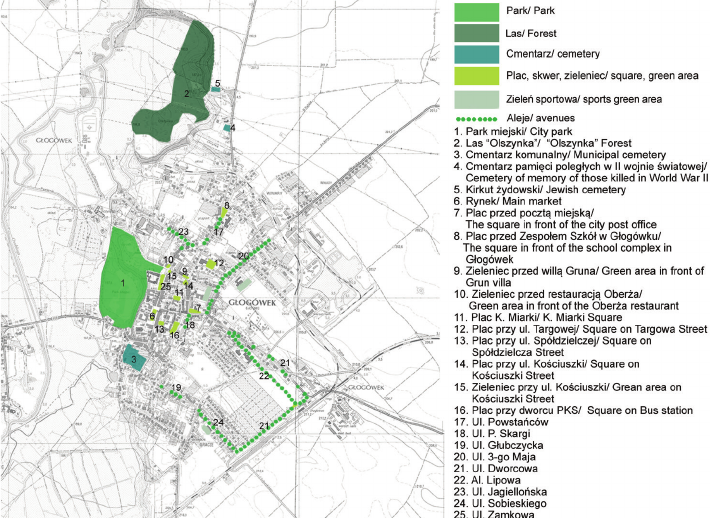Click map number 22 on Al. Lipowa

(264, 376)
